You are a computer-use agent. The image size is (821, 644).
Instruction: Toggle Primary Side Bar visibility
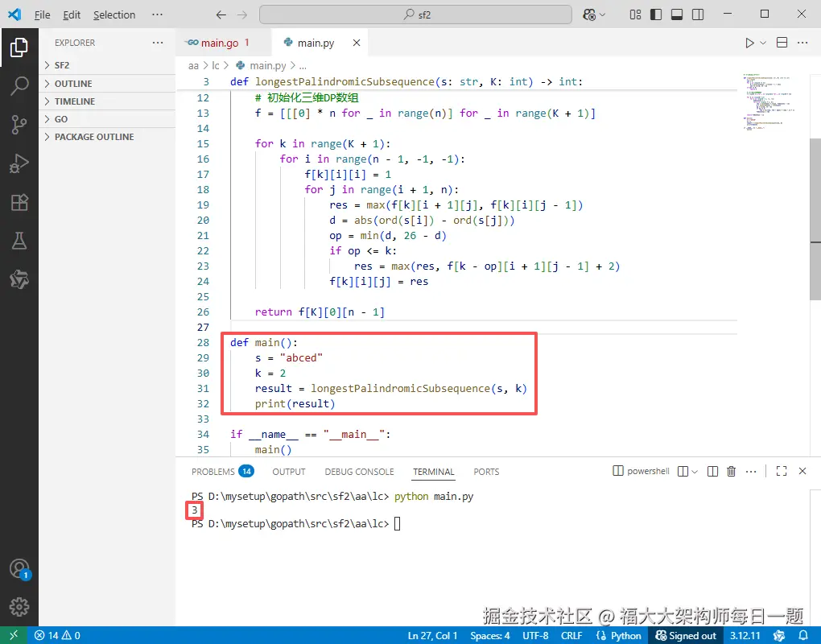click(x=655, y=14)
